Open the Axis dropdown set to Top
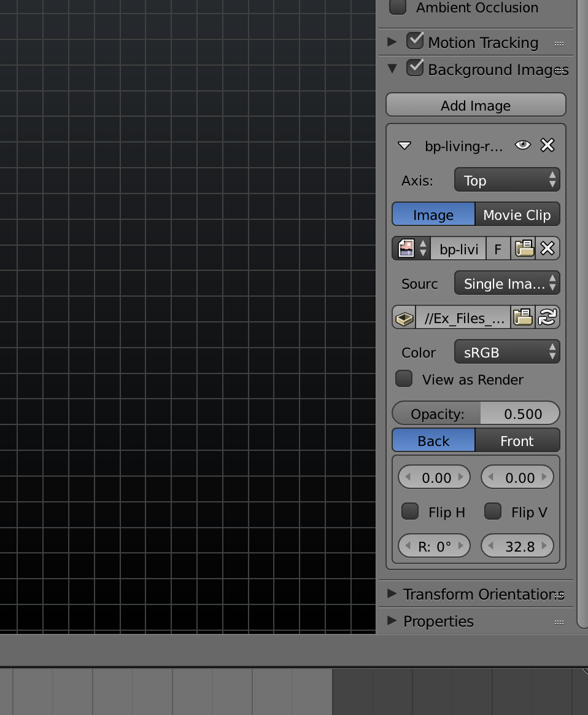This screenshot has width=588, height=715. coord(507,180)
